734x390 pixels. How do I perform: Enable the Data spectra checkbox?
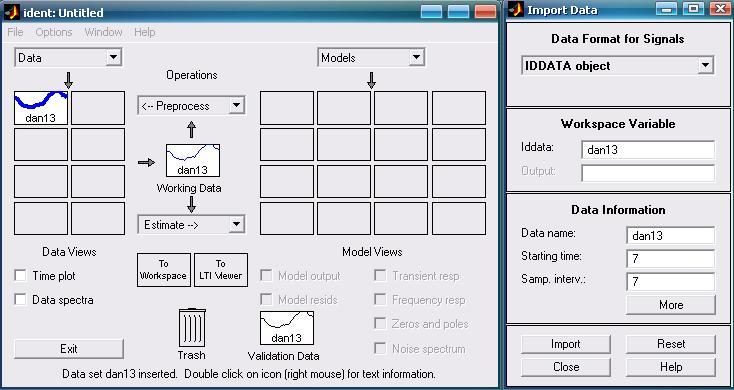point(20,300)
